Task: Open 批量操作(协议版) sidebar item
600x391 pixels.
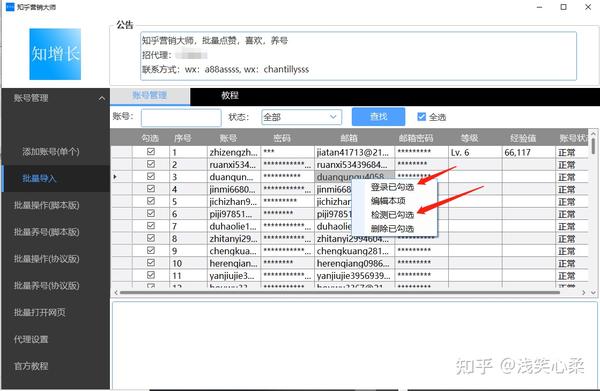Action: point(47,259)
